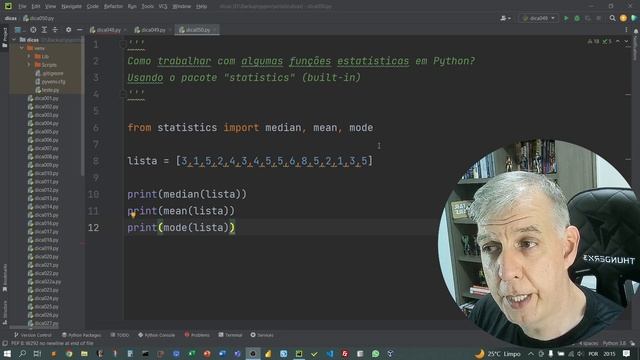The height and width of the screenshot is (360, 640).
Task: Run with coverage icon in toolbar
Action: point(588,18)
